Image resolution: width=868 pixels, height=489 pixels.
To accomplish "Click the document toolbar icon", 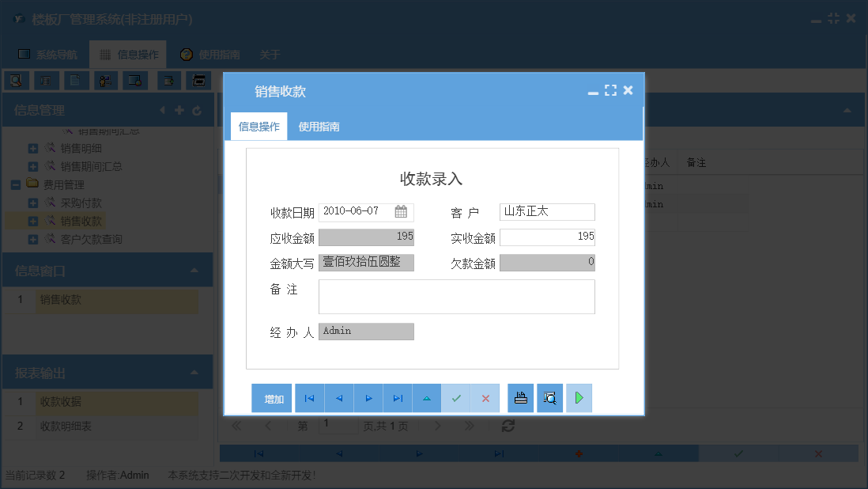I will 74,80.
